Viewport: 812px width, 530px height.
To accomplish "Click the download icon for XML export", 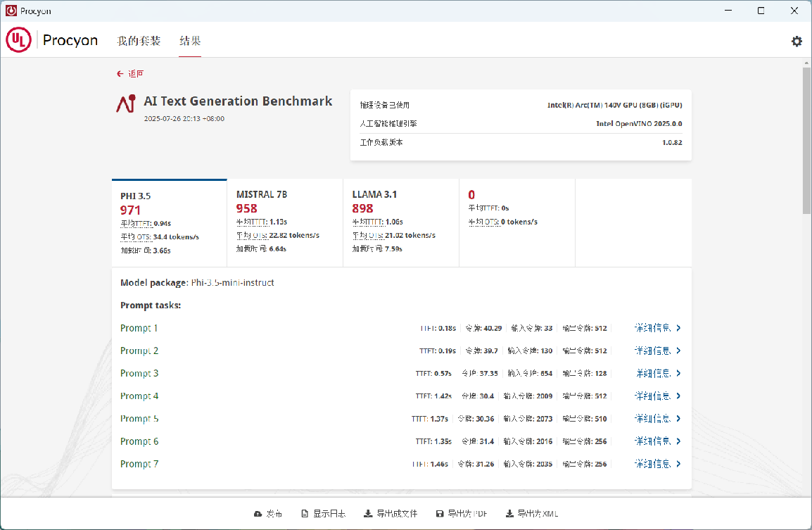I will tap(509, 514).
